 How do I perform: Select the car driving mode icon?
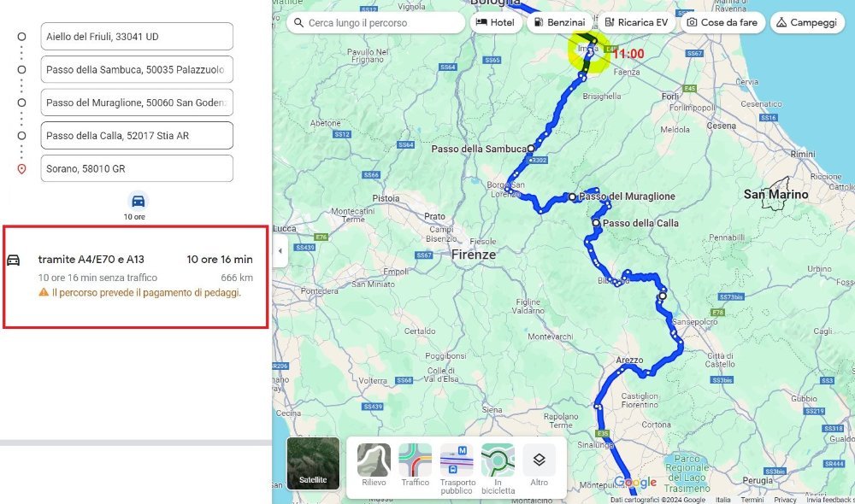[x=139, y=201]
